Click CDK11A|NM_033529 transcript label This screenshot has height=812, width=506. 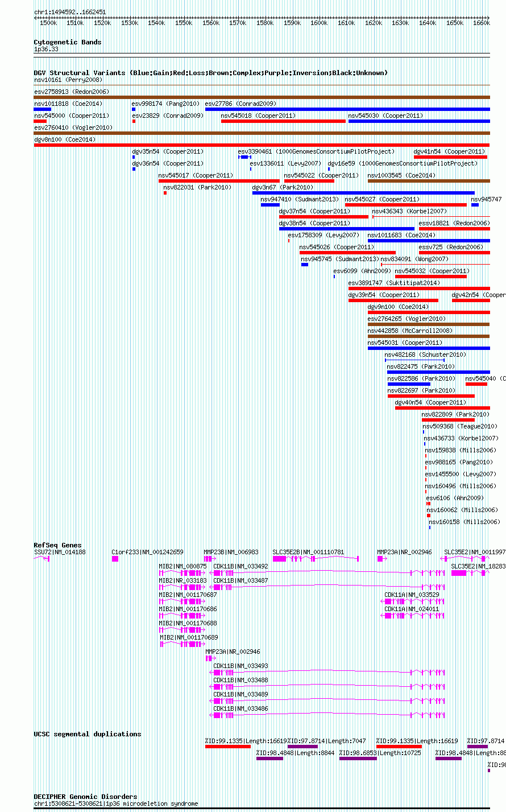tap(412, 595)
